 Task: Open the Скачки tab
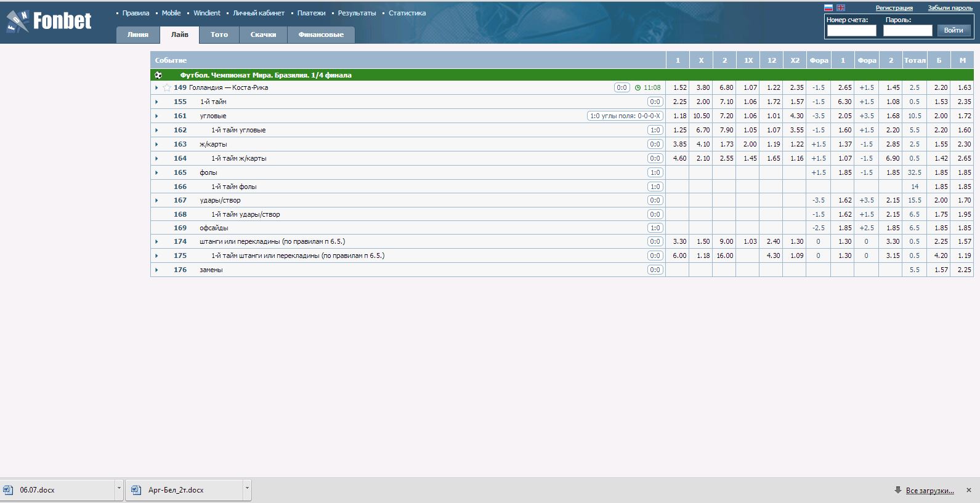(x=263, y=34)
